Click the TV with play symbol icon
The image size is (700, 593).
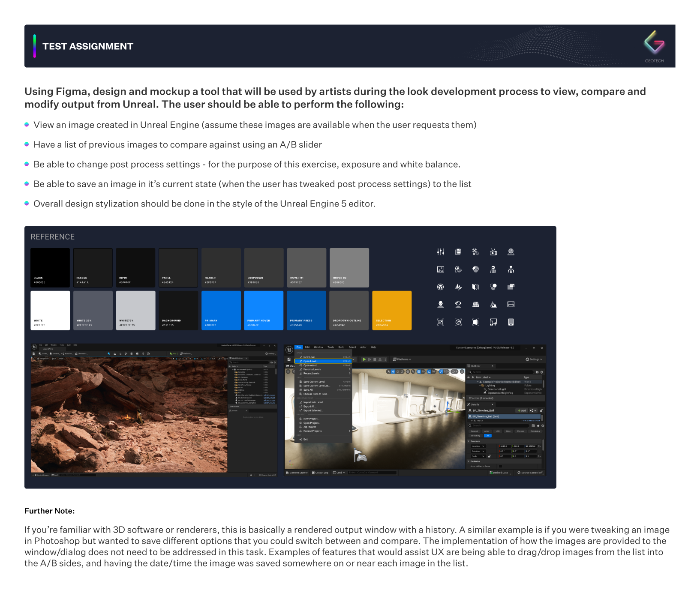coord(493,252)
